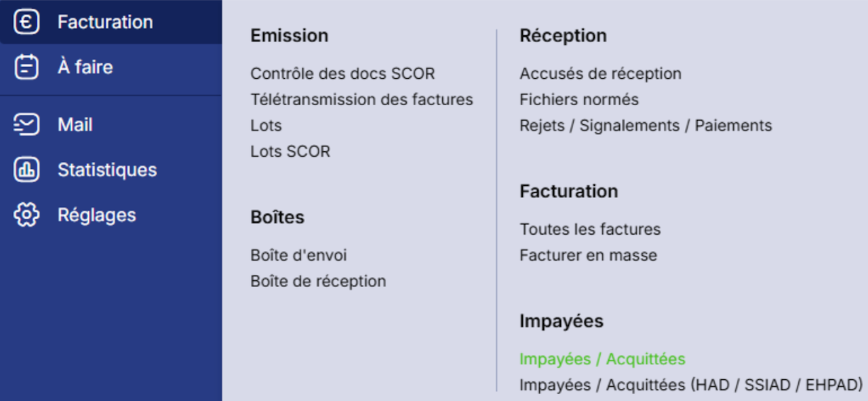Click the euro Facturation icon
868x401 pixels.
[x=26, y=22]
